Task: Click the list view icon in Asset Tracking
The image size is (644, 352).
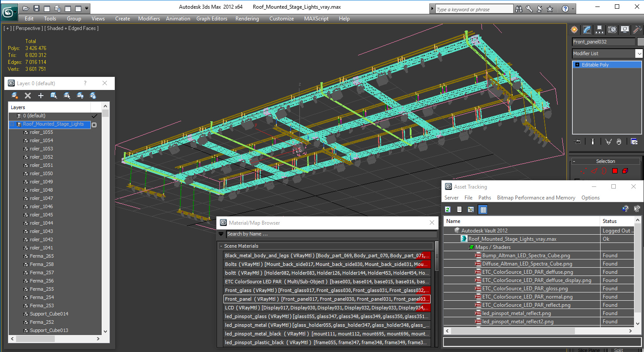Action: point(459,209)
